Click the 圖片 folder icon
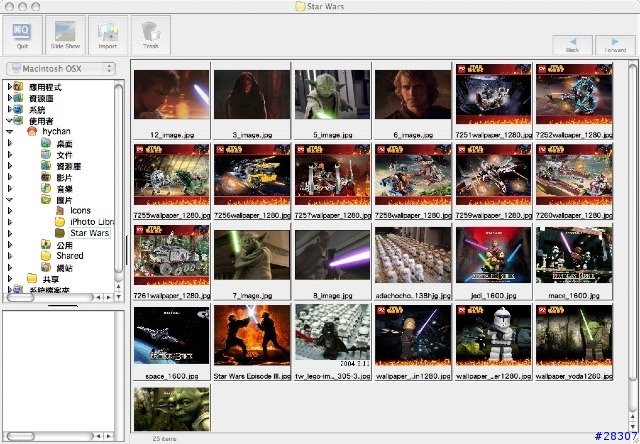 pyautogui.click(x=46, y=200)
